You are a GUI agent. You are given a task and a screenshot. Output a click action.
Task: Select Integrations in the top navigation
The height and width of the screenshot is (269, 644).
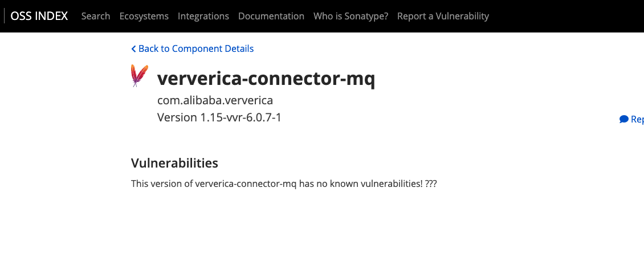coord(203,16)
